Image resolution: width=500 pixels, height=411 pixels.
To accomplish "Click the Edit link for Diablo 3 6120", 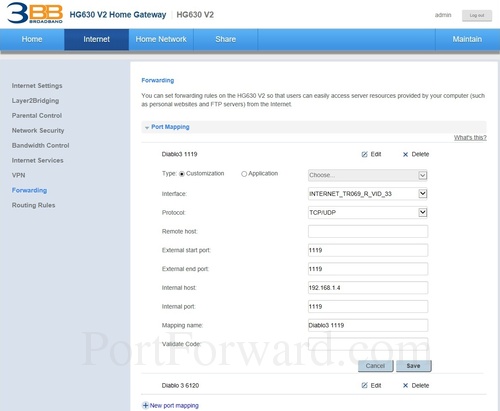I will [x=376, y=385].
